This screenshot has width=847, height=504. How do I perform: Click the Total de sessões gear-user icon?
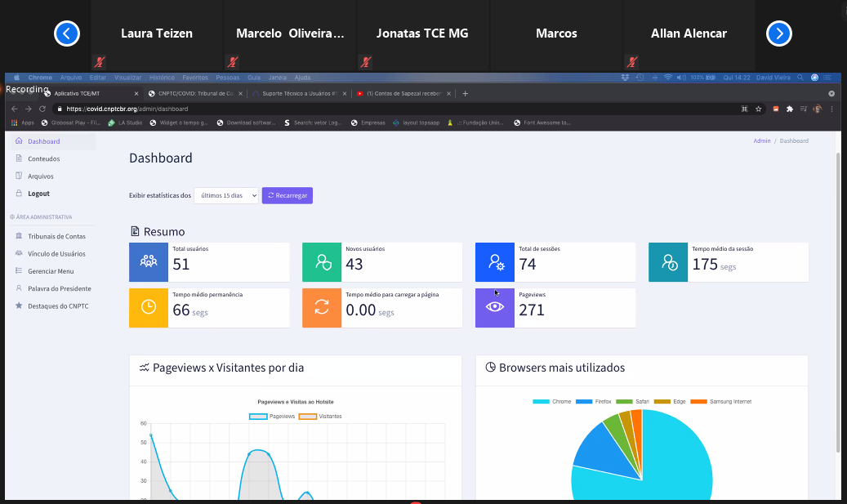tap(495, 262)
